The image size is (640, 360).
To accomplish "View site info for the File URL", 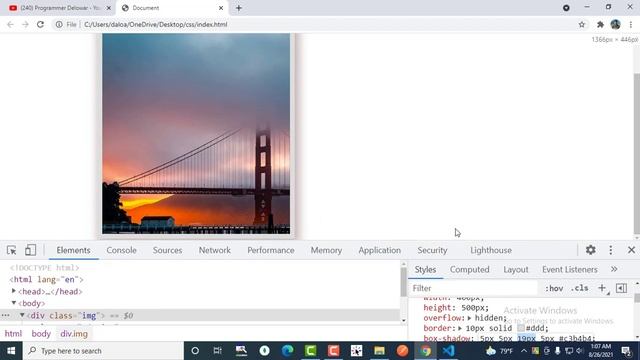I will click(59, 24).
